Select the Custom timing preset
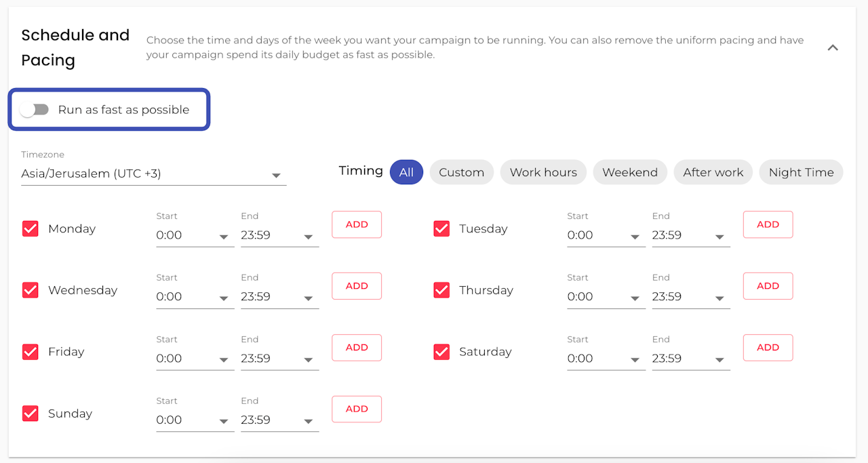This screenshot has height=463, width=868. coord(461,172)
